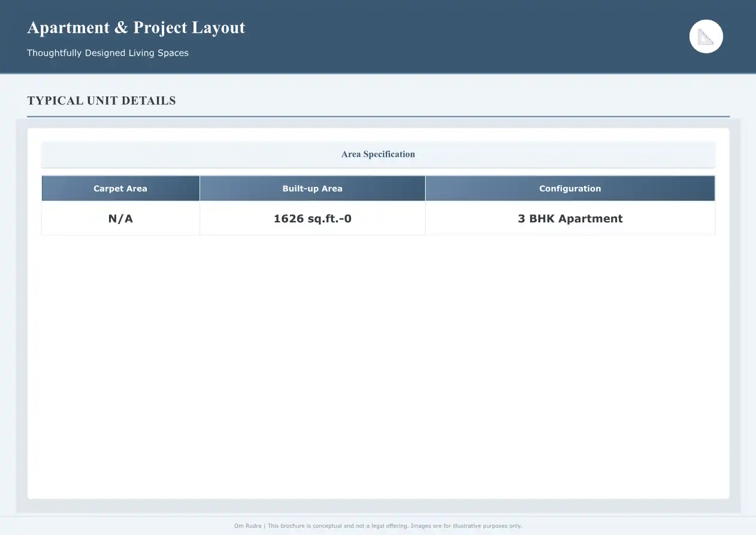Select the 1626 sq.ft.-0 built-up value

pos(312,219)
